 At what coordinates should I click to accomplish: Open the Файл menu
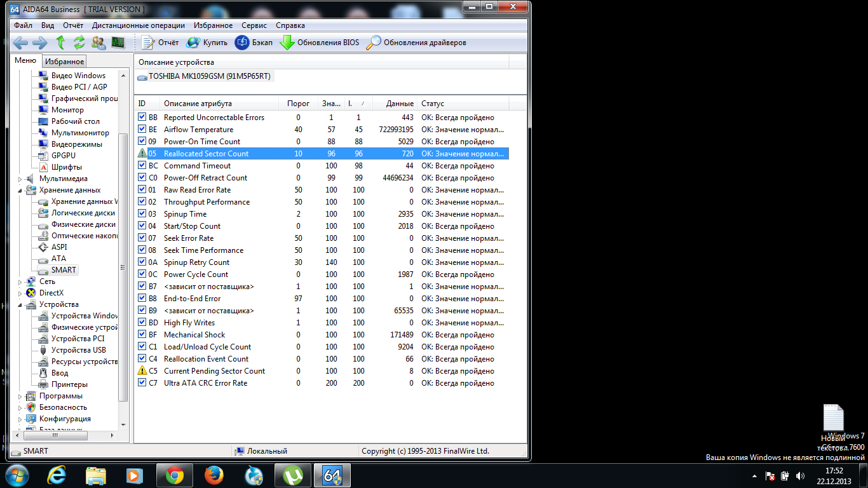[24, 25]
